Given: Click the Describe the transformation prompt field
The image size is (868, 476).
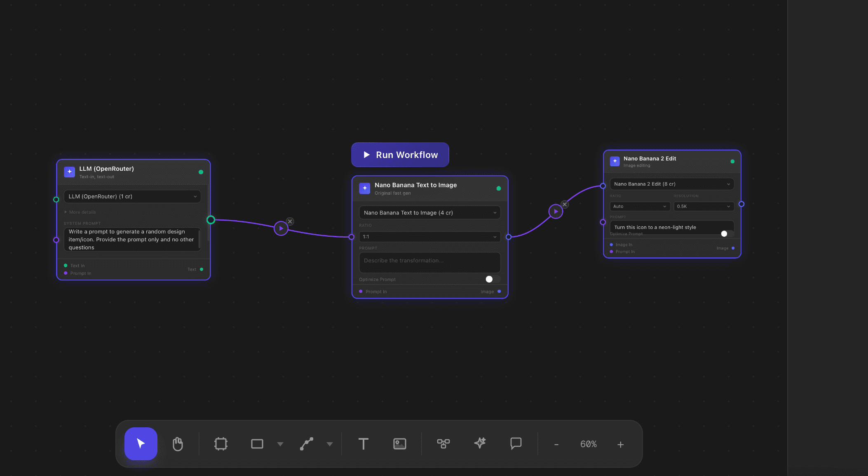Looking at the screenshot, I should [429, 262].
